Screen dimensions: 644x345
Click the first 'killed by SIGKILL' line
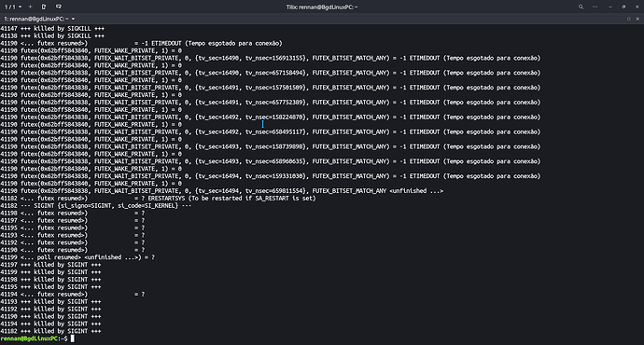click(52, 29)
